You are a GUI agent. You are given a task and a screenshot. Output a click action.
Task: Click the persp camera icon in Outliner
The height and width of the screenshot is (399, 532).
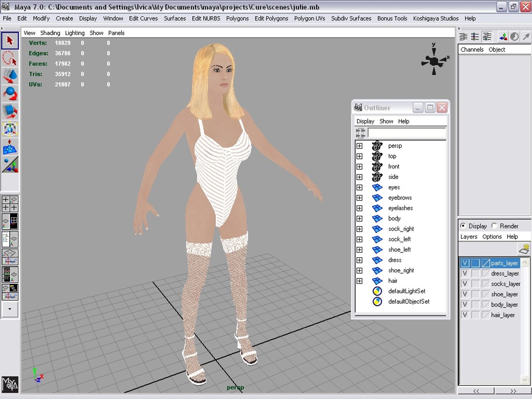click(377, 146)
